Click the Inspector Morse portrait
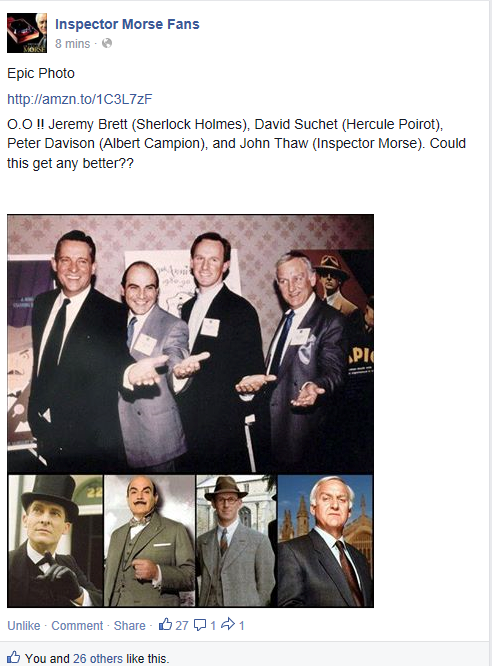Screen dimensions: 492x666 pos(325,541)
